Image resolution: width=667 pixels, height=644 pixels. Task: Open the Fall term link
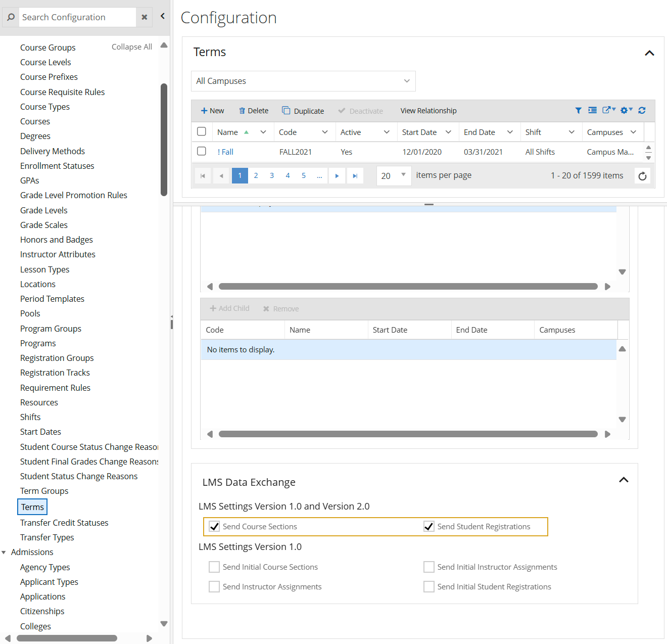(227, 152)
